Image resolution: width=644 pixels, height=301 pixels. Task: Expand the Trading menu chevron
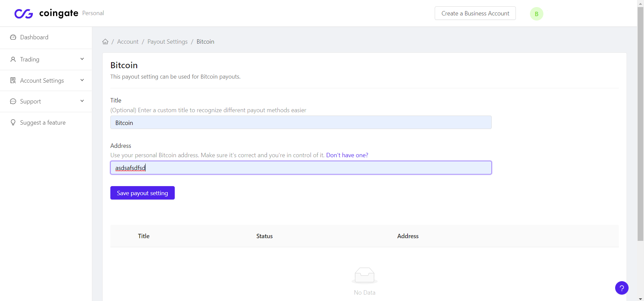click(x=82, y=59)
